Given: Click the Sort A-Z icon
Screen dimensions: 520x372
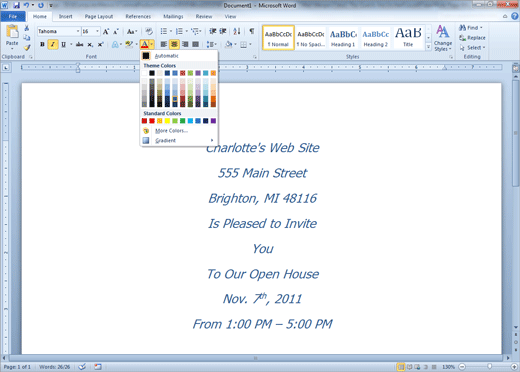Looking at the screenshot, I should [x=237, y=31].
